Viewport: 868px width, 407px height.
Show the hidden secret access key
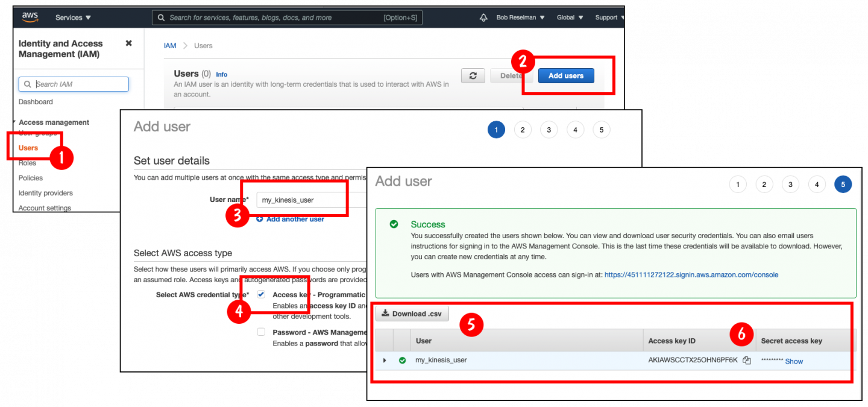(794, 361)
